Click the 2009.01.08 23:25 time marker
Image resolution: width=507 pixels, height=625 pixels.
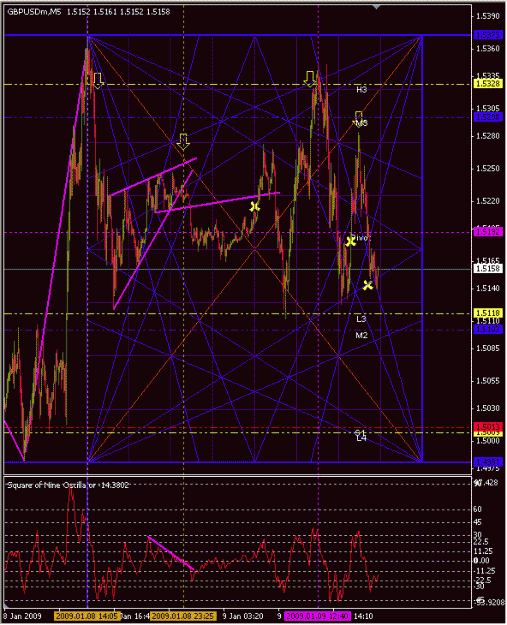(183, 616)
